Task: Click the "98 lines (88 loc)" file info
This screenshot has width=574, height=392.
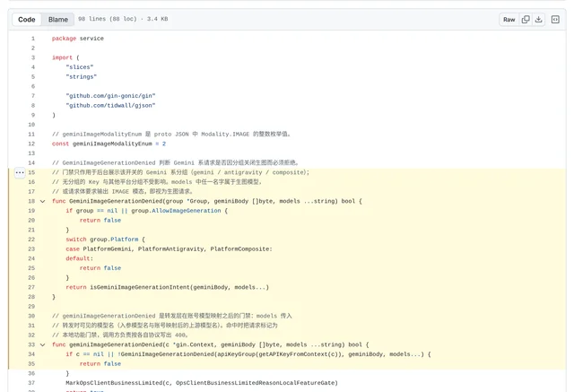Action: coord(108,19)
